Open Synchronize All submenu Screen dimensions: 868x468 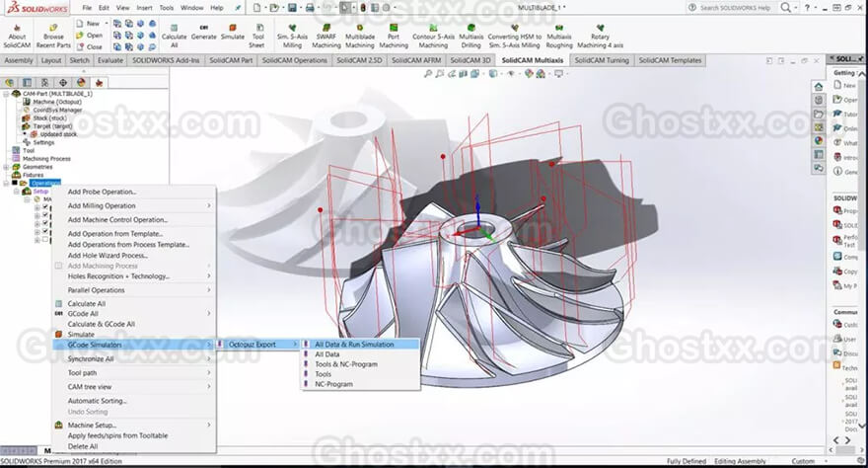[133, 358]
